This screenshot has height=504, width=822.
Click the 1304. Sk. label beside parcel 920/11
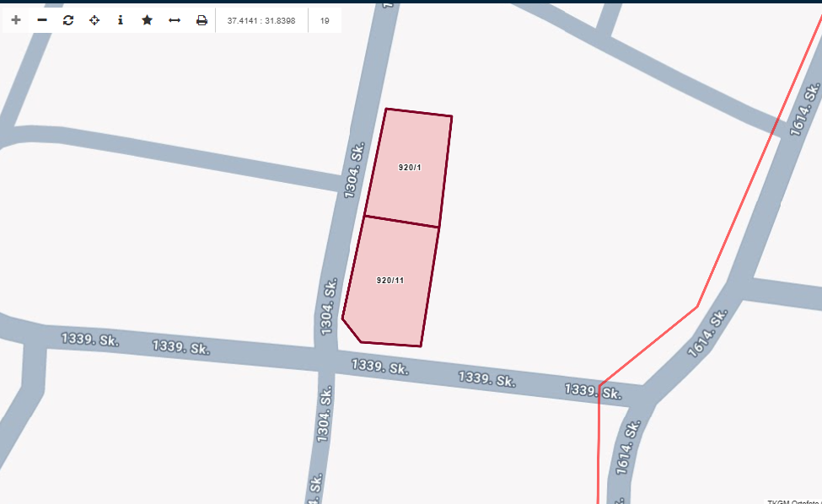point(328,307)
